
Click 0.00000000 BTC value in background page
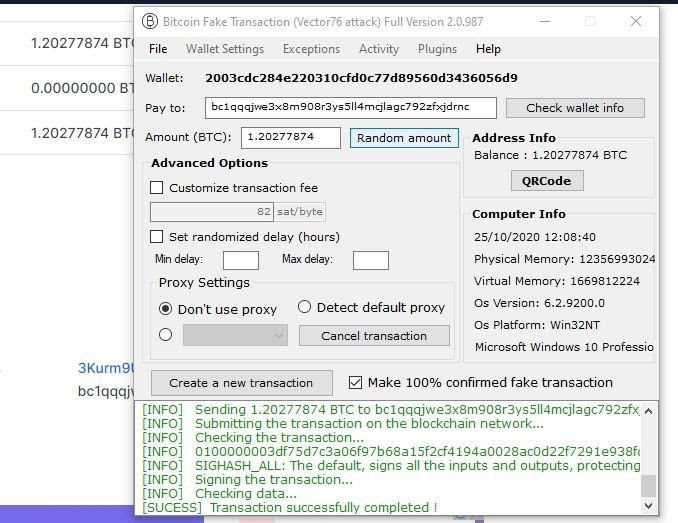(83, 88)
